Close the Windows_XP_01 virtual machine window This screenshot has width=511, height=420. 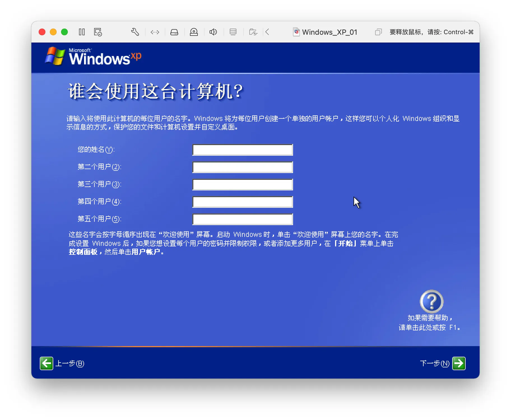(42, 32)
